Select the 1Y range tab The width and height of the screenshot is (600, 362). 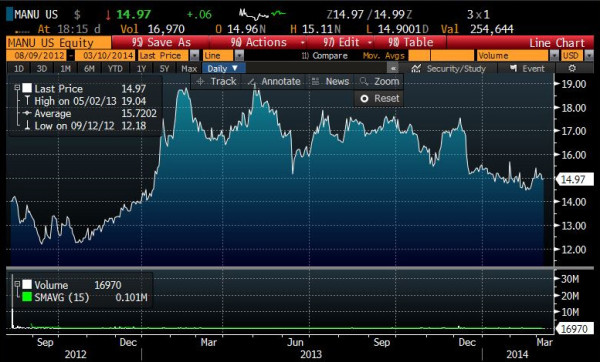click(141, 69)
